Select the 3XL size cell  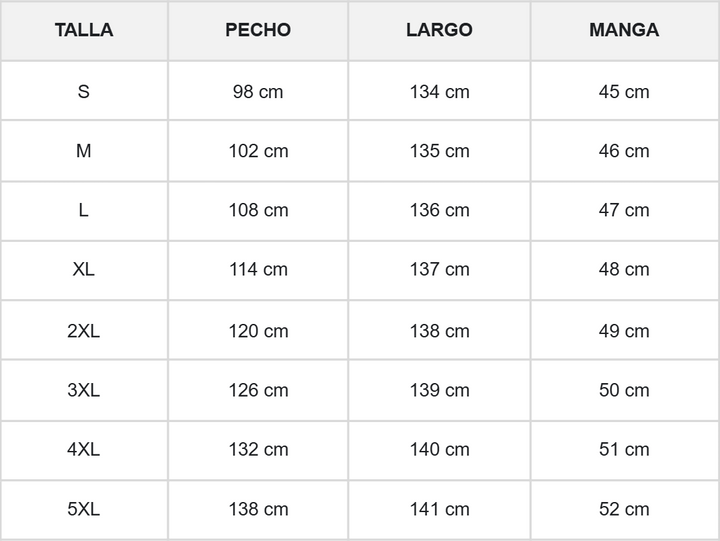click(84, 390)
